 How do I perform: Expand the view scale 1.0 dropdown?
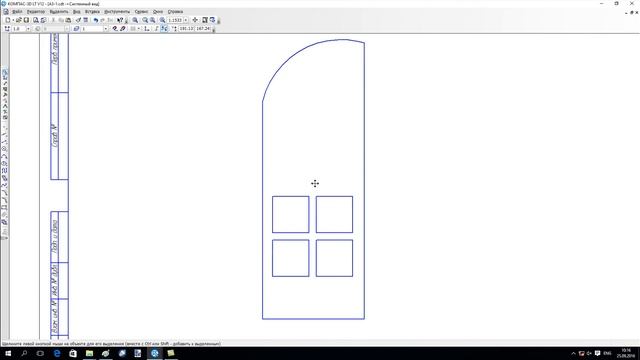pos(28,29)
